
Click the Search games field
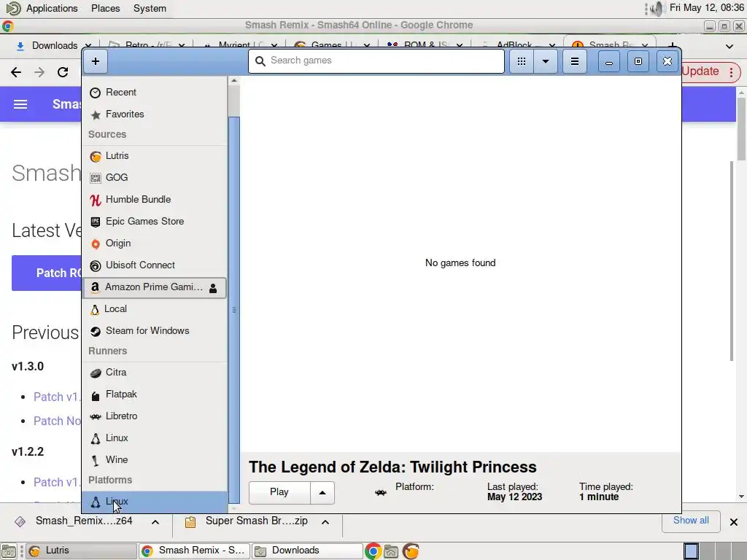pyautogui.click(x=376, y=61)
